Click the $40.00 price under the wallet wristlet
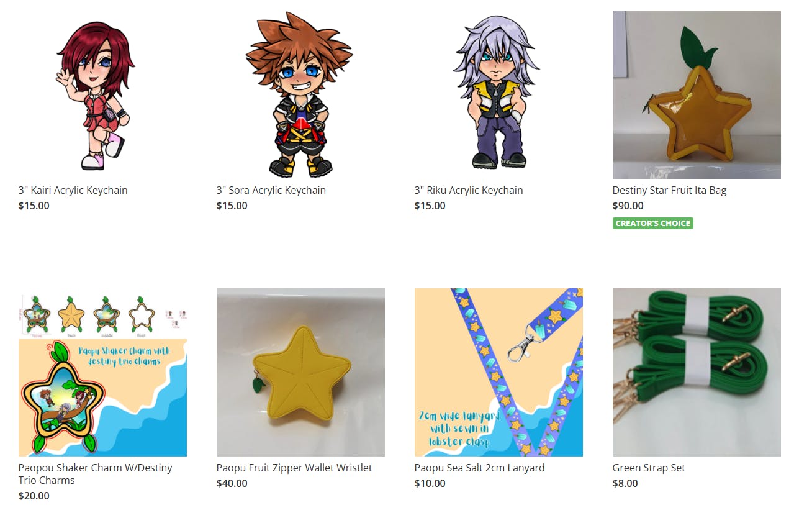This screenshot has width=812, height=505. coord(232,483)
